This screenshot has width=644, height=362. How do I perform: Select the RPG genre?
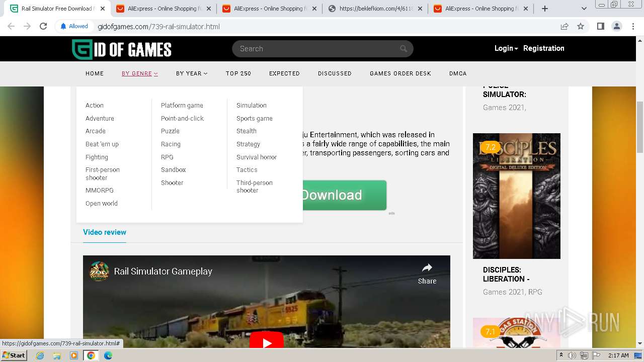[x=167, y=157]
